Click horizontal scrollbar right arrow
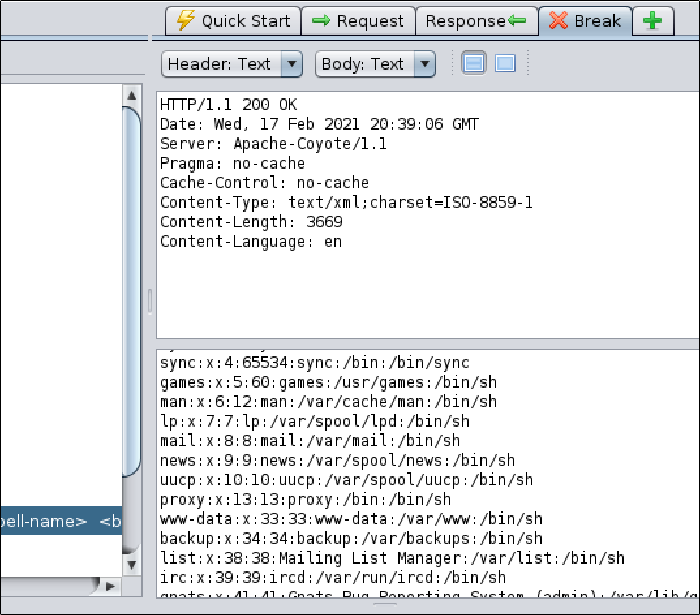This screenshot has height=615, width=700. tap(110, 586)
